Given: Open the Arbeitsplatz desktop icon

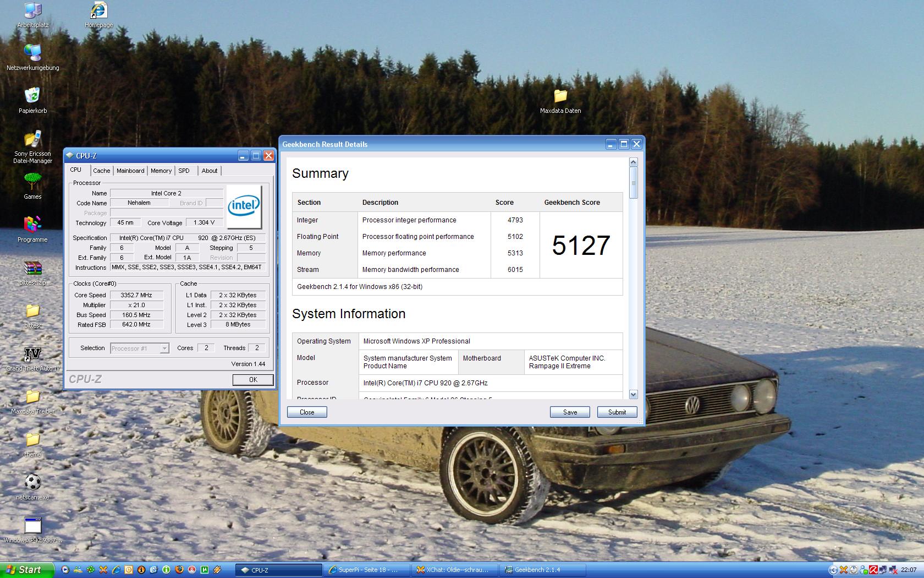Looking at the screenshot, I should pos(32,11).
